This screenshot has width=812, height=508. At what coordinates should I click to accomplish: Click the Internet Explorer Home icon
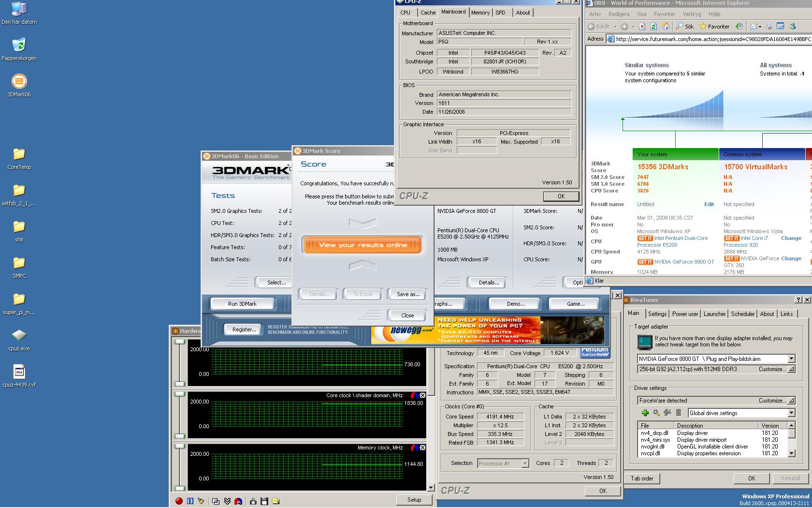[666, 27]
